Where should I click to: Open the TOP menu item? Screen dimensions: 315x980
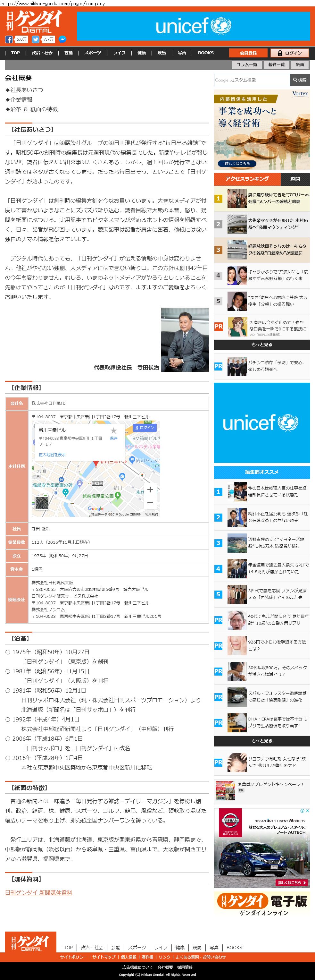(16, 53)
